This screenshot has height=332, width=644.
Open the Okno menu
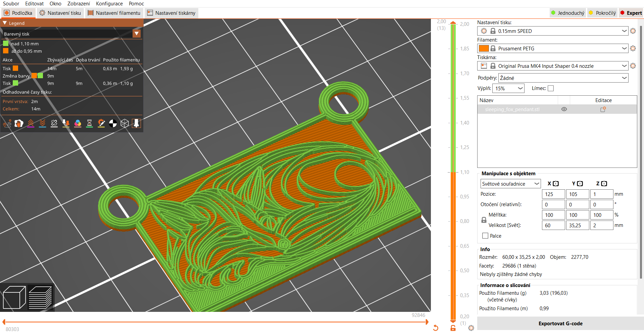[x=55, y=4]
